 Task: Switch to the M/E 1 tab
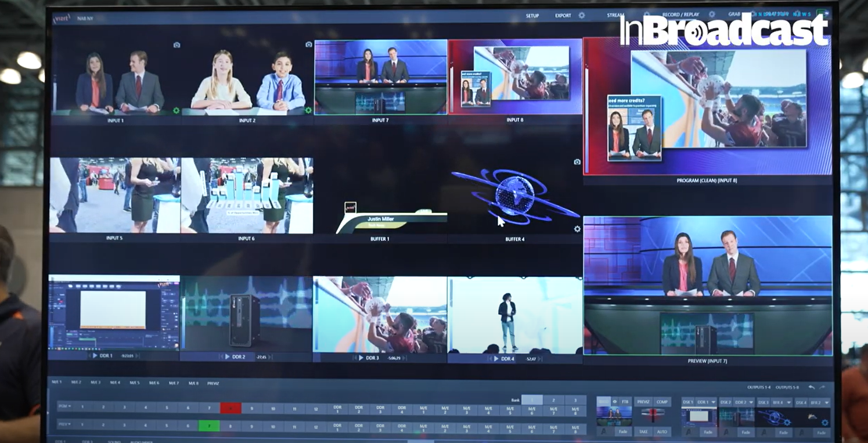57,382
